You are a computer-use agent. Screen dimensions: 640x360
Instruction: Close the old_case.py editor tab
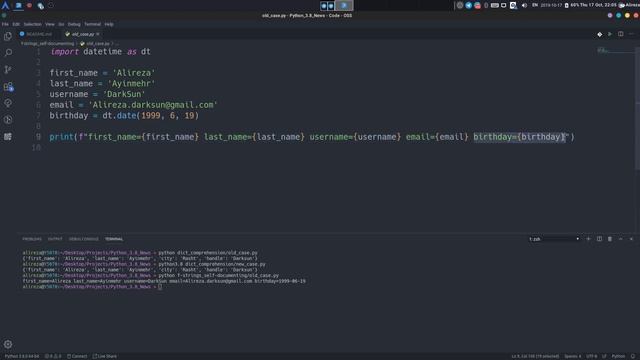(98, 34)
